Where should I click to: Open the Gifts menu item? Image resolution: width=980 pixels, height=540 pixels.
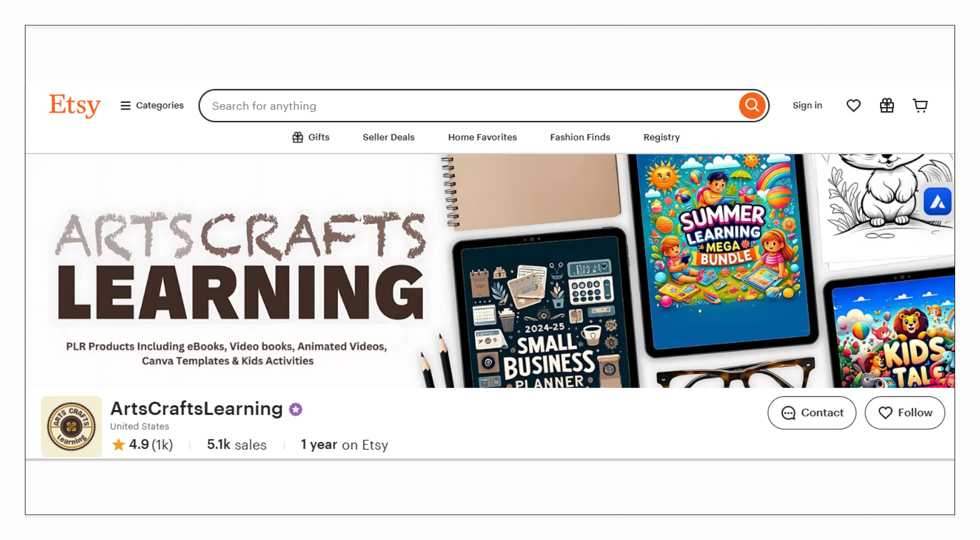click(x=311, y=137)
